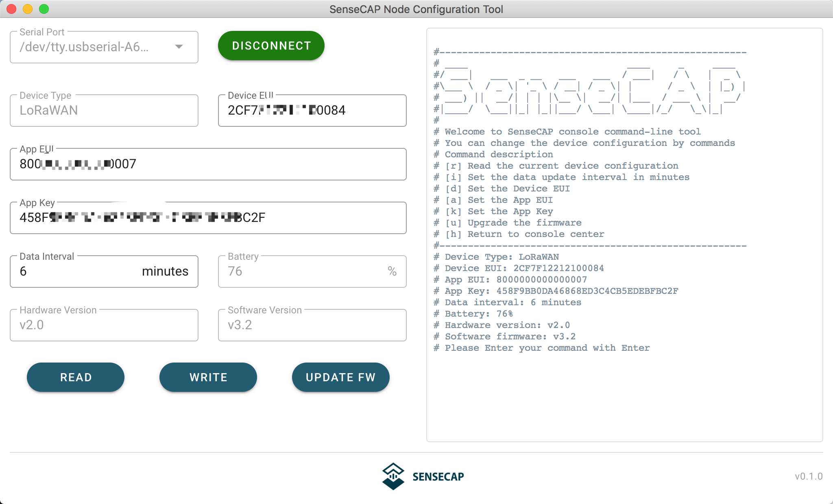Click console line starting 'App Key: 458F9BB0'
Viewport: 833px width, 504px height.
[556, 291]
